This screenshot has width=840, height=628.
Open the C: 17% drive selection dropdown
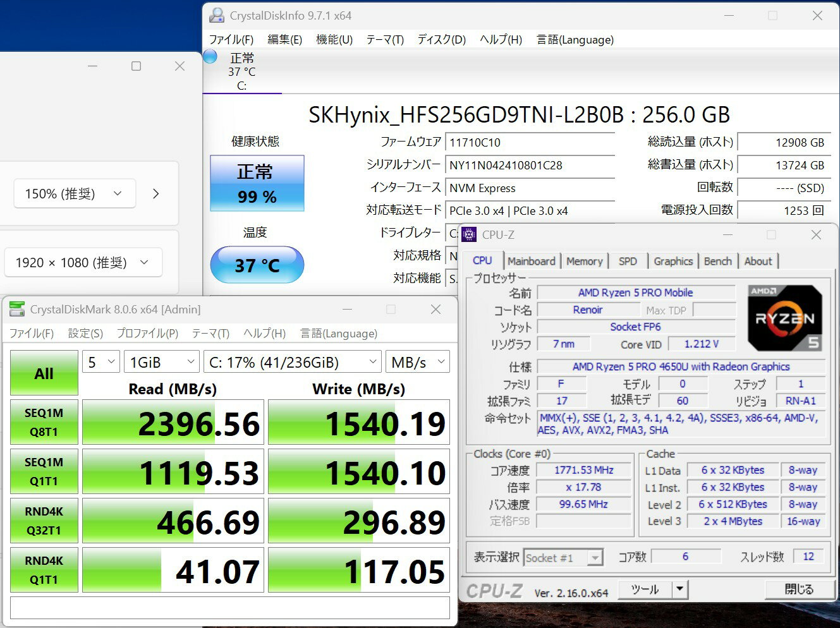(x=292, y=362)
